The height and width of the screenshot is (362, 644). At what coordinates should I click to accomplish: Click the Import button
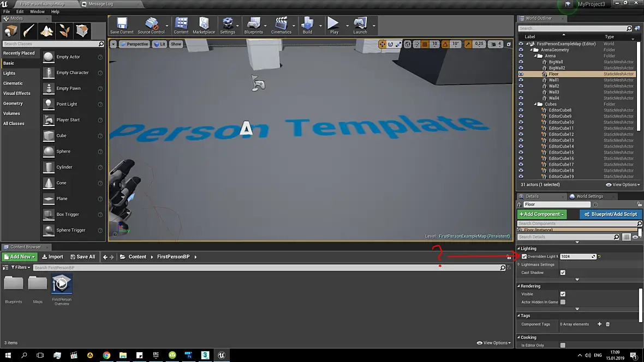52,257
